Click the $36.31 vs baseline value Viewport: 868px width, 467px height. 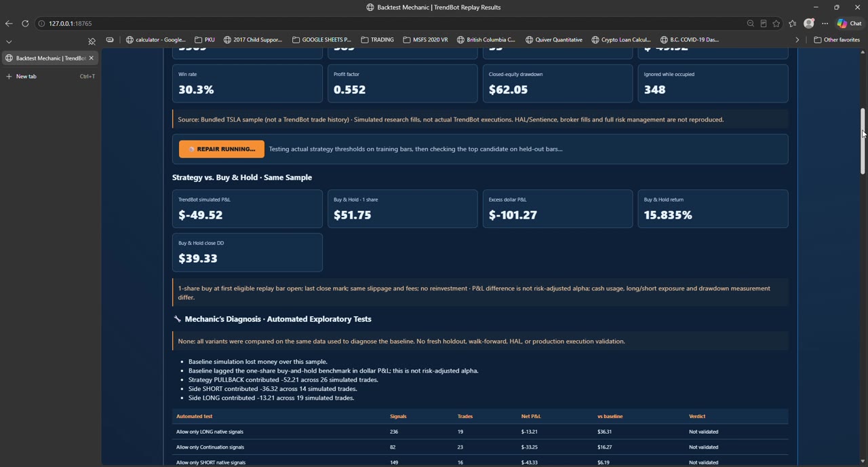click(604, 432)
